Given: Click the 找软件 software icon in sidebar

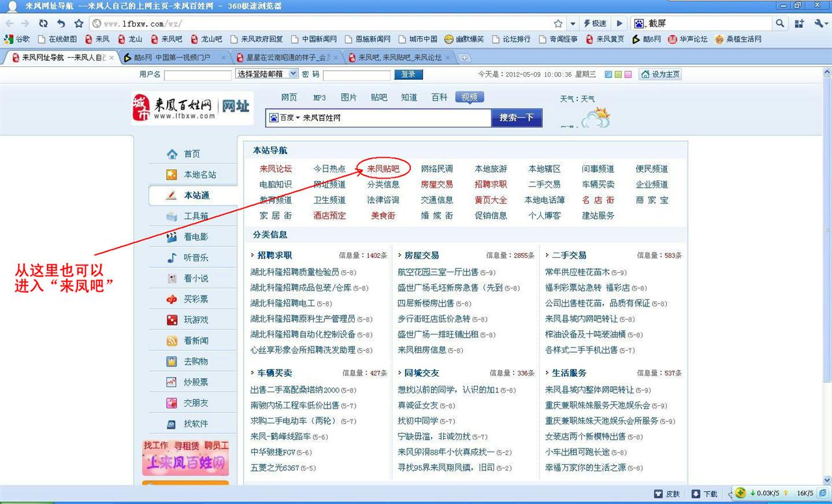Looking at the screenshot, I should [x=172, y=424].
